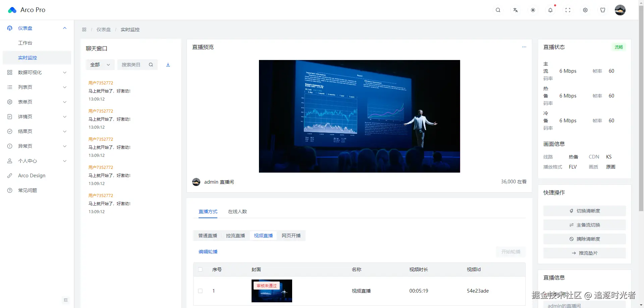
Task: Tick the select-all checkbox in table header
Action: click(x=200, y=269)
